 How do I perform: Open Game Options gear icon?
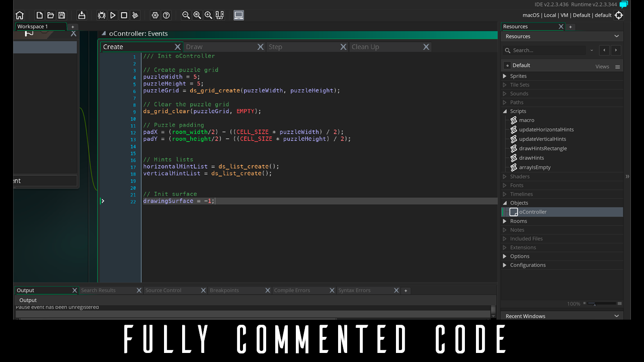pos(155,16)
